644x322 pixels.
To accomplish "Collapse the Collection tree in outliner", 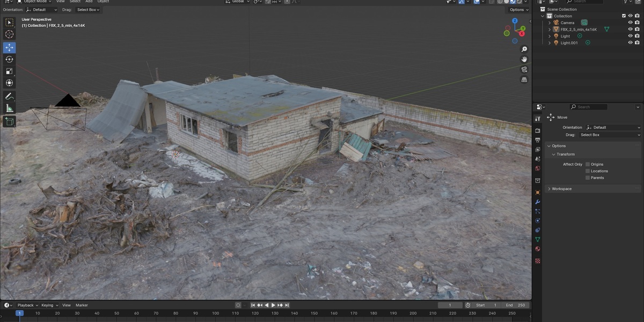I will 543,16.
